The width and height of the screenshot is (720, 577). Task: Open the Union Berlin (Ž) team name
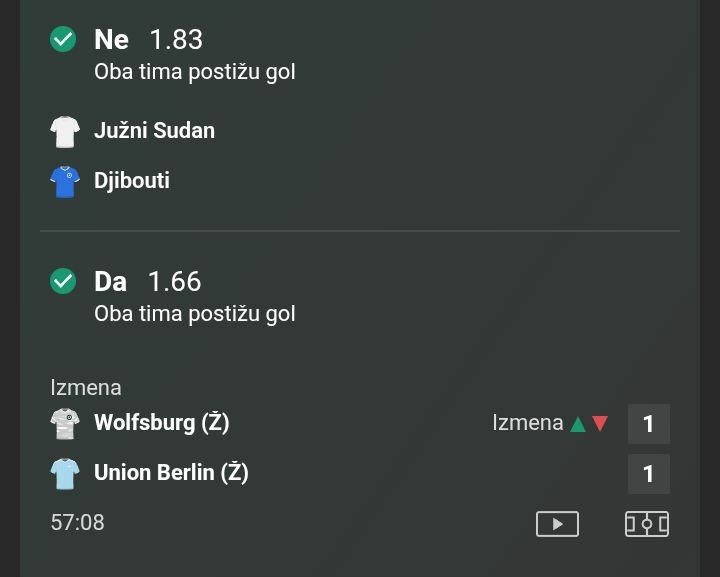pos(171,473)
